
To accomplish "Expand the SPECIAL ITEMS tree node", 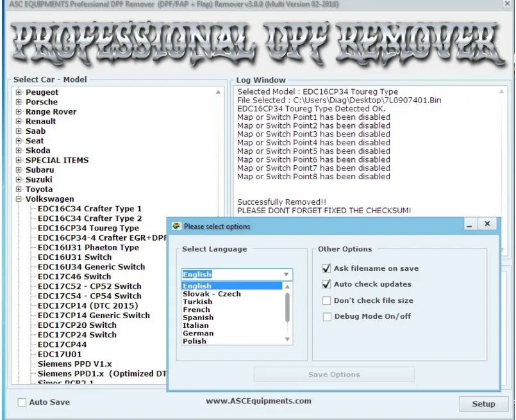I will [19, 160].
